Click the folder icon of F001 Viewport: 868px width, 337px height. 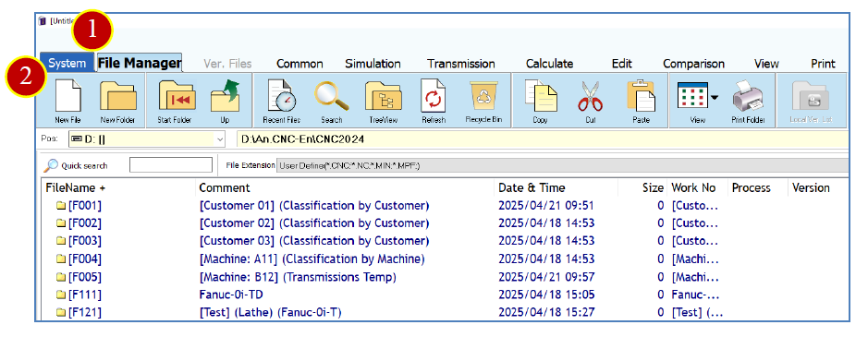61,206
